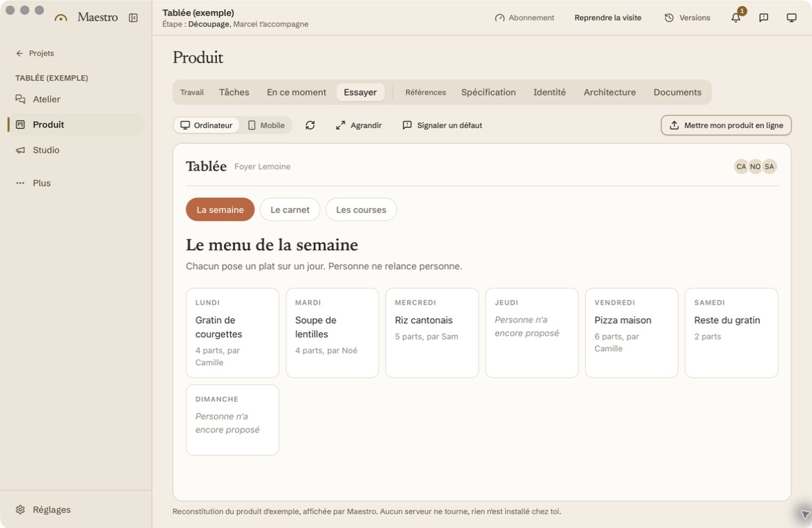The height and width of the screenshot is (528, 812).
Task: Click the Références group label
Action: (x=426, y=92)
